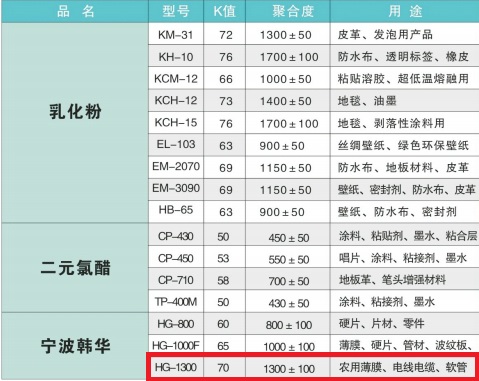Click the TP-400M usage 涂料、粘接剂、墨水
The width and height of the screenshot is (479, 381).
(x=387, y=302)
